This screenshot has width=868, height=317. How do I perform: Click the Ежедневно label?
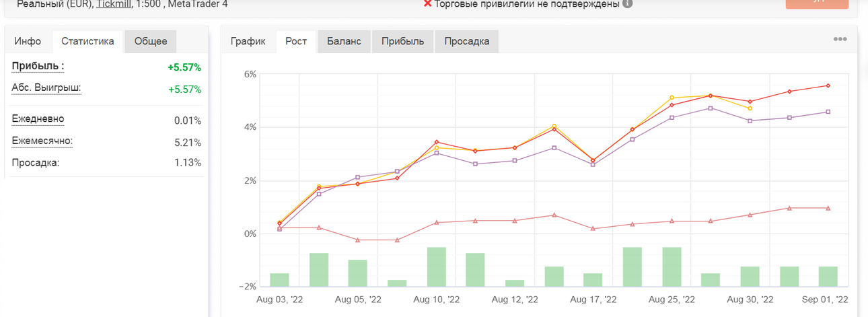[x=38, y=119]
